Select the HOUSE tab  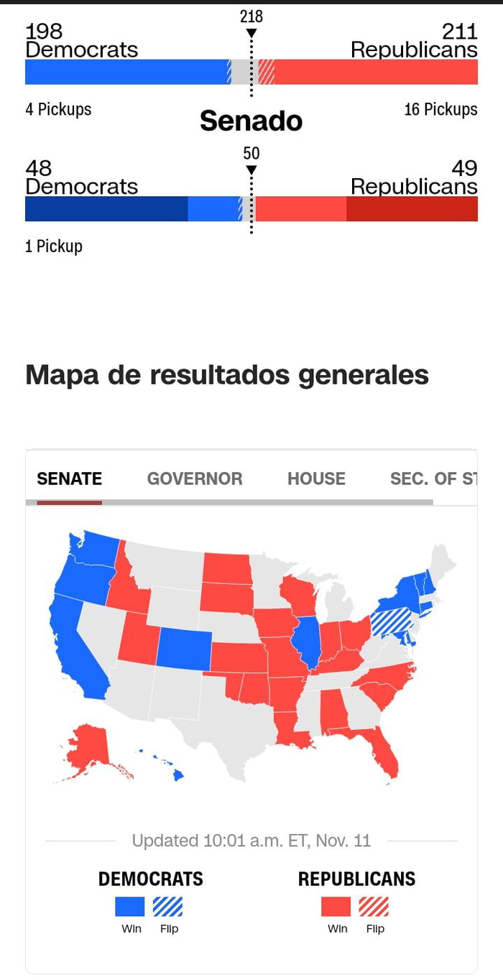click(316, 478)
